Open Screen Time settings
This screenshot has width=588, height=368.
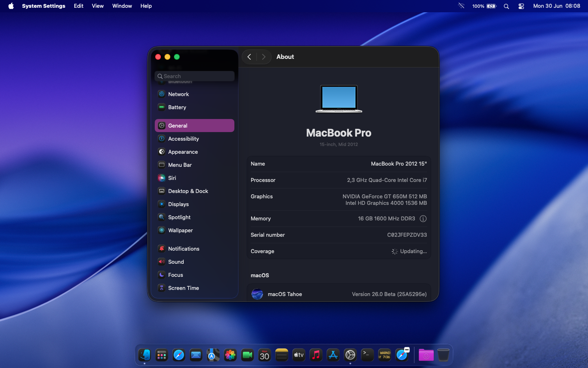coord(194,288)
